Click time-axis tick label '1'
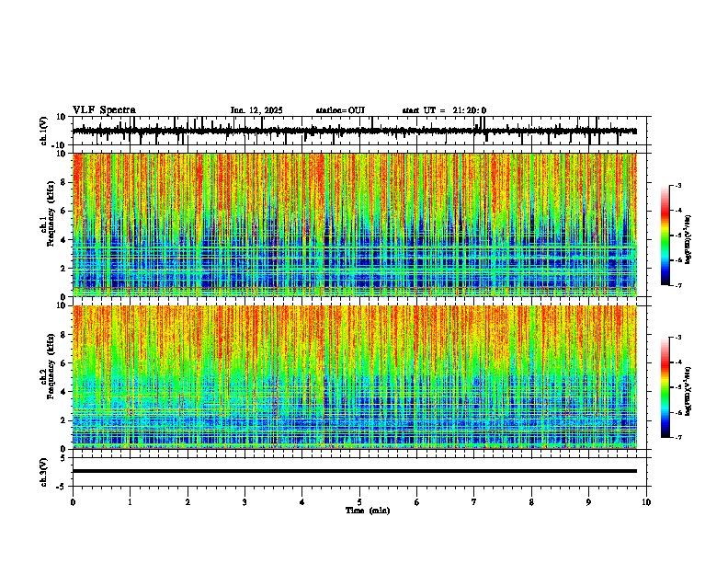This screenshot has height=563, width=728. tap(130, 502)
